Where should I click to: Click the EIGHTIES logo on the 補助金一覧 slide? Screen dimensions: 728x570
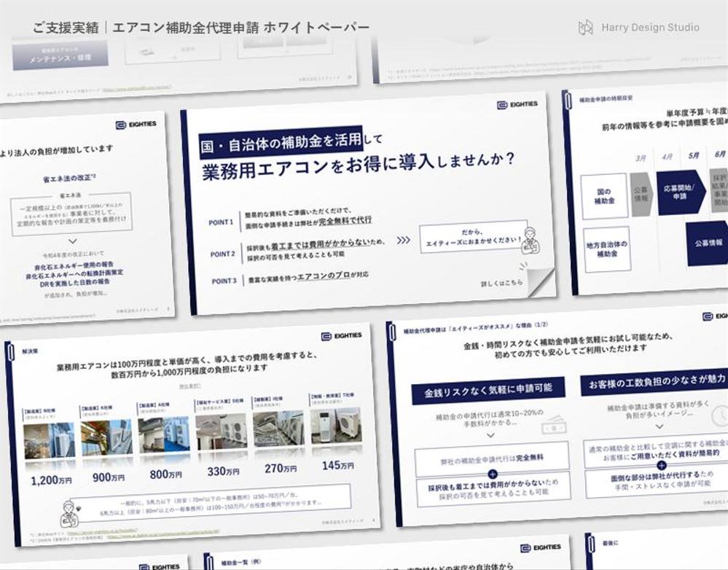pos(541,547)
